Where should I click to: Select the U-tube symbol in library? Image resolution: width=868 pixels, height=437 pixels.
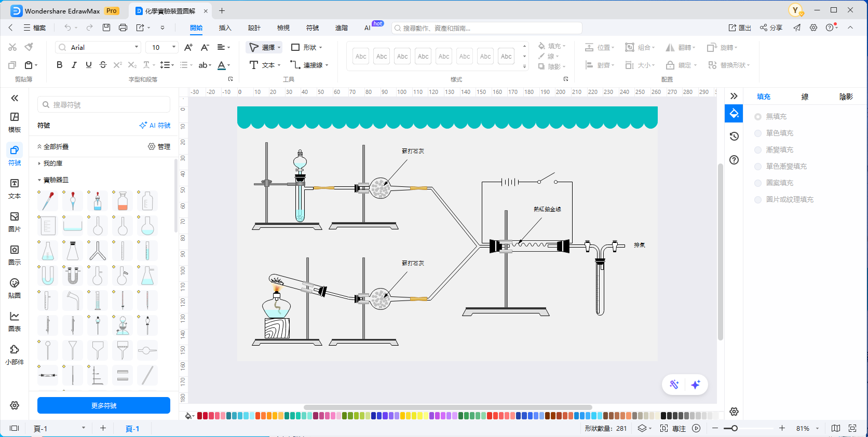click(48, 276)
